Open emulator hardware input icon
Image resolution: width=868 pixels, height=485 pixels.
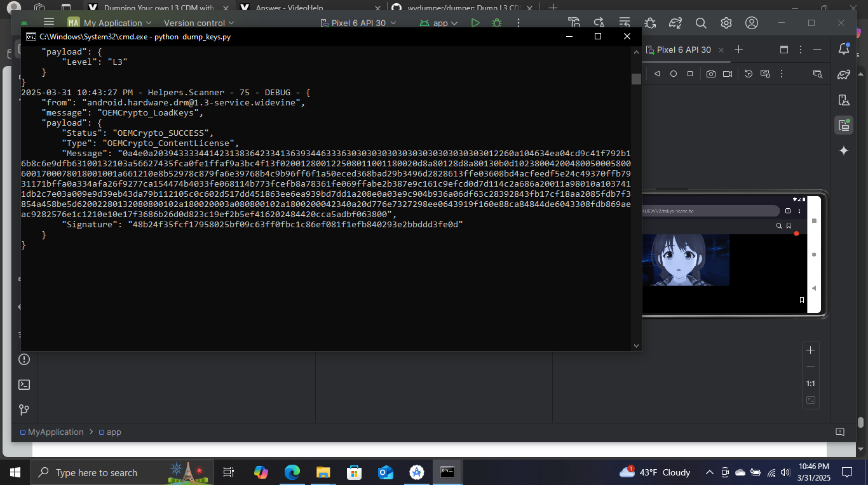tap(764, 74)
